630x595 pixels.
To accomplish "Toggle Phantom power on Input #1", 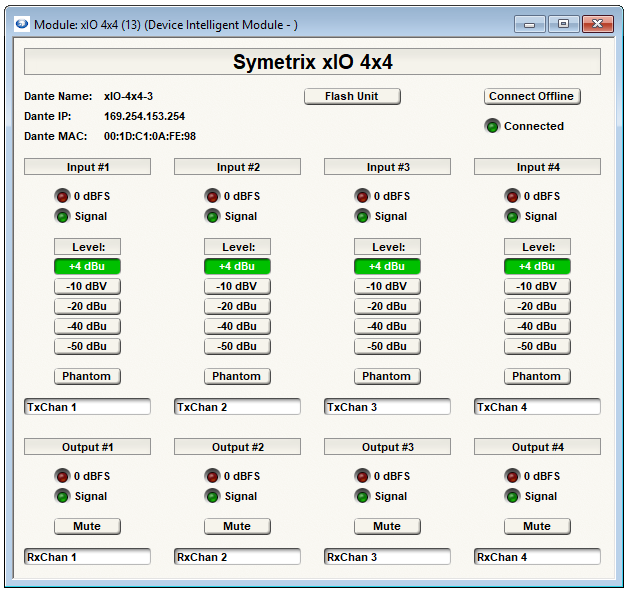I will pyautogui.click(x=87, y=376).
